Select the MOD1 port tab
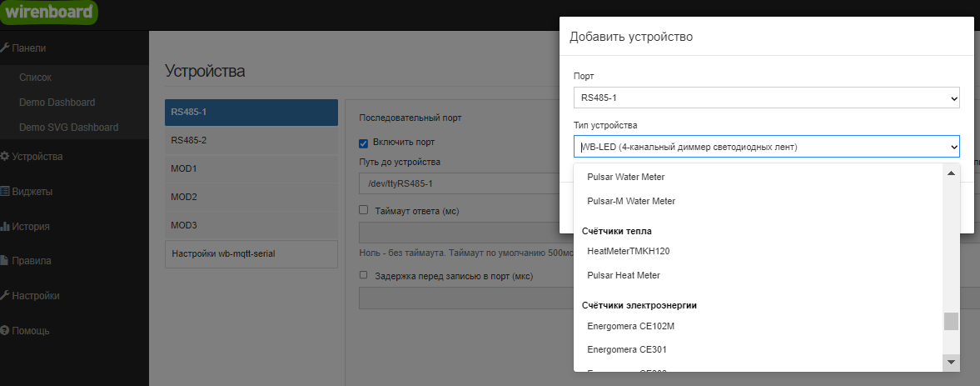This screenshot has height=386, width=980. pyautogui.click(x=251, y=169)
